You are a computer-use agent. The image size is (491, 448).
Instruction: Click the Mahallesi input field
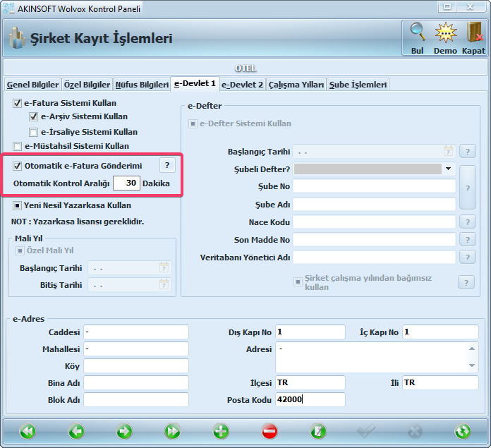136,349
